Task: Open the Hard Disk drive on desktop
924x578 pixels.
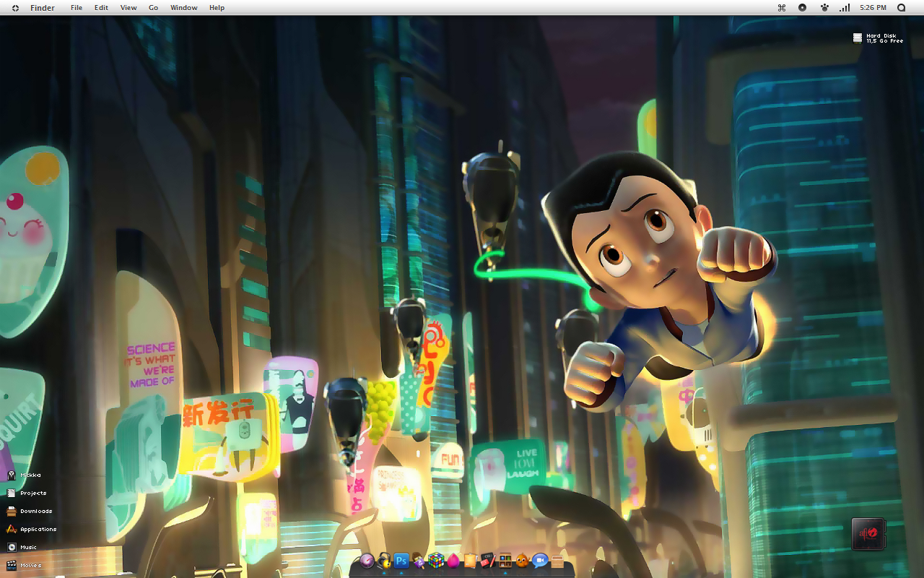Action: (857, 38)
